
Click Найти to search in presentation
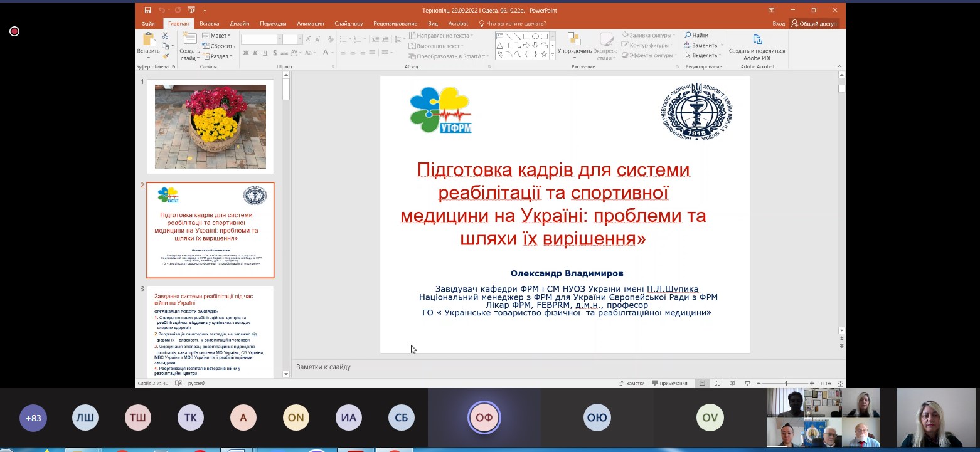pyautogui.click(x=696, y=36)
